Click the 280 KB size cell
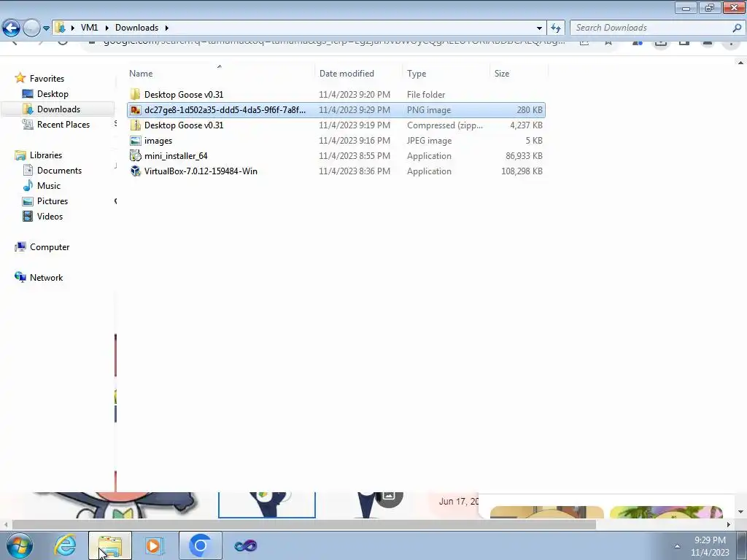Screen dimensions: 747x560 530,110
